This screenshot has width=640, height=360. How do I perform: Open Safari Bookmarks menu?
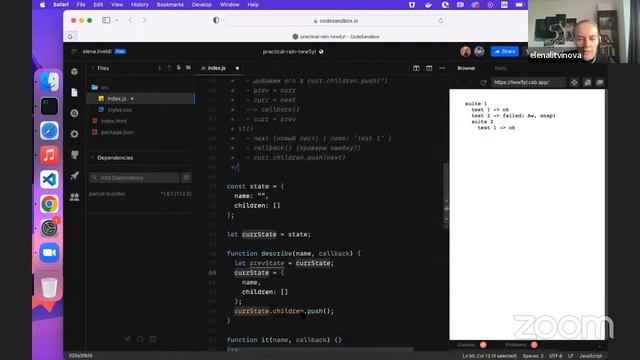pyautogui.click(x=170, y=4)
